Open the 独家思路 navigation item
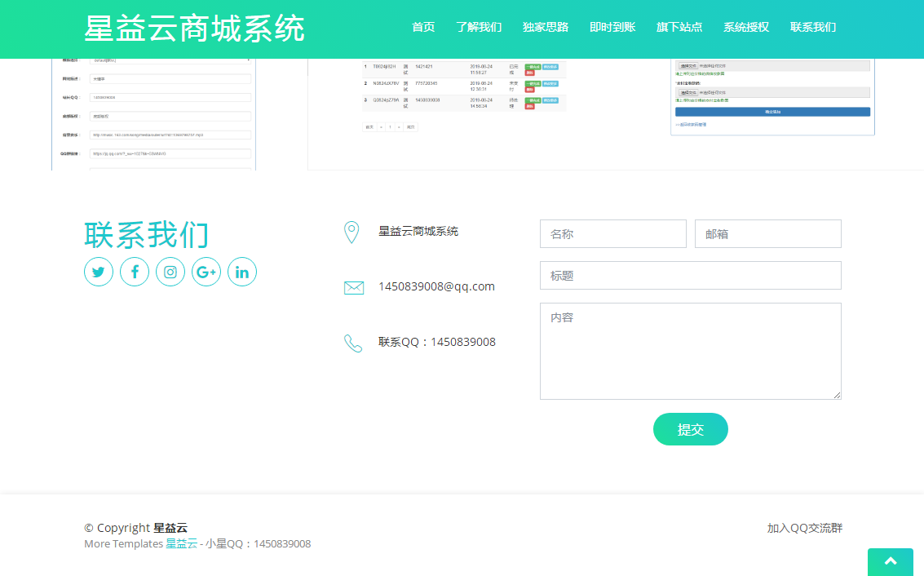Image resolution: width=924 pixels, height=576 pixels. [546, 27]
